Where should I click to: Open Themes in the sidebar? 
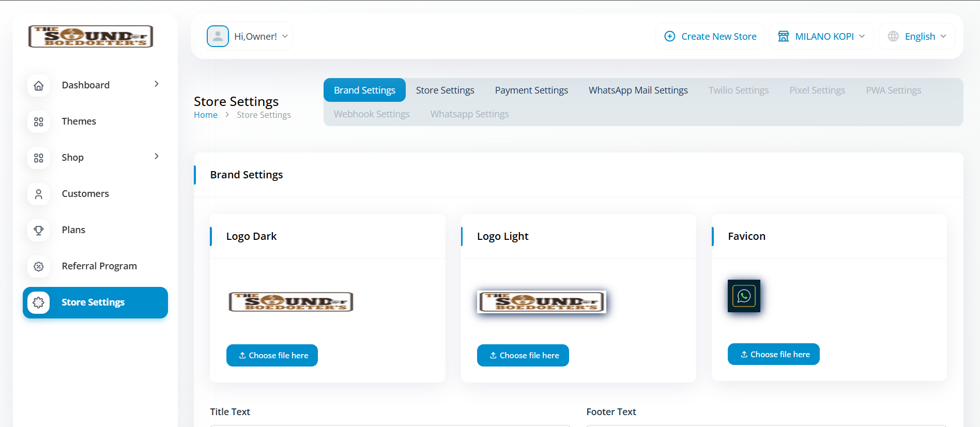[95, 121]
